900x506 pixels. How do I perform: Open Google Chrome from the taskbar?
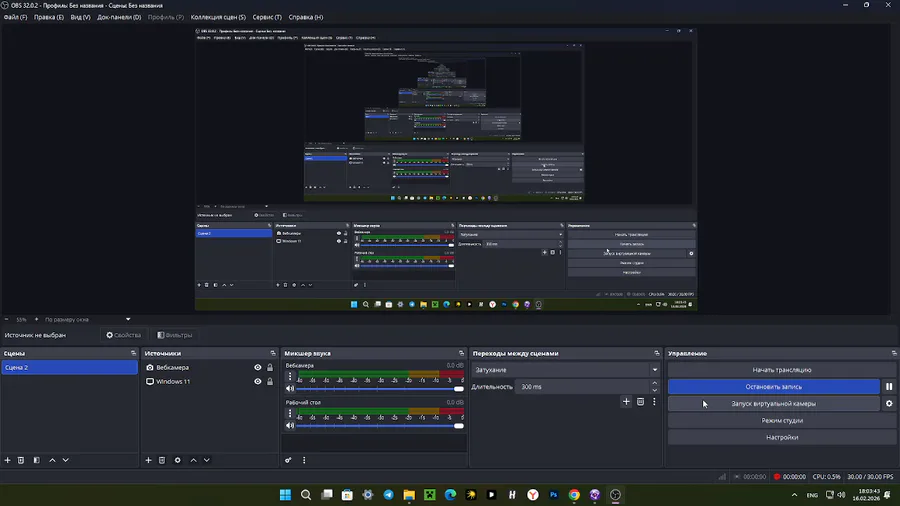(574, 495)
